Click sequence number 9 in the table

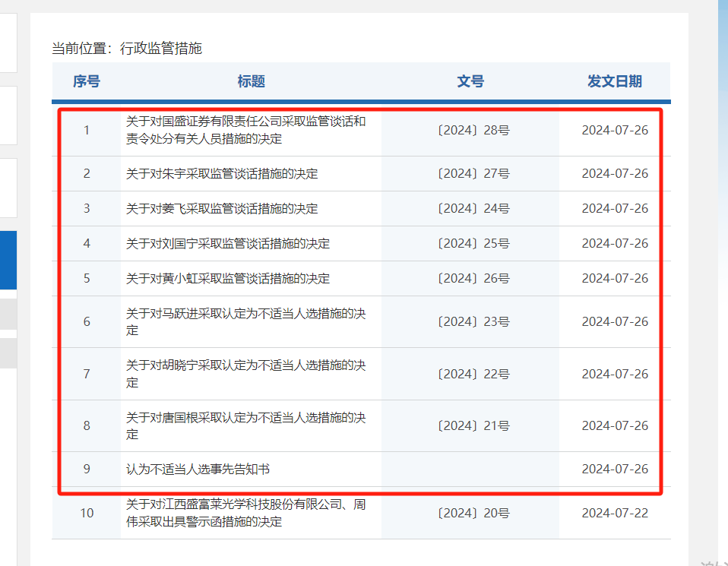click(x=87, y=469)
